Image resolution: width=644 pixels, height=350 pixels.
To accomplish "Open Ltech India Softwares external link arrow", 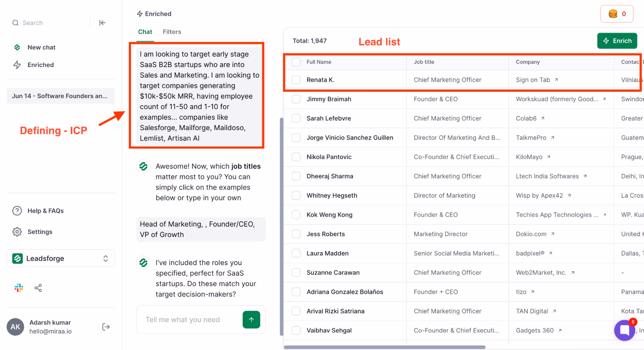I will pyautogui.click(x=585, y=176).
